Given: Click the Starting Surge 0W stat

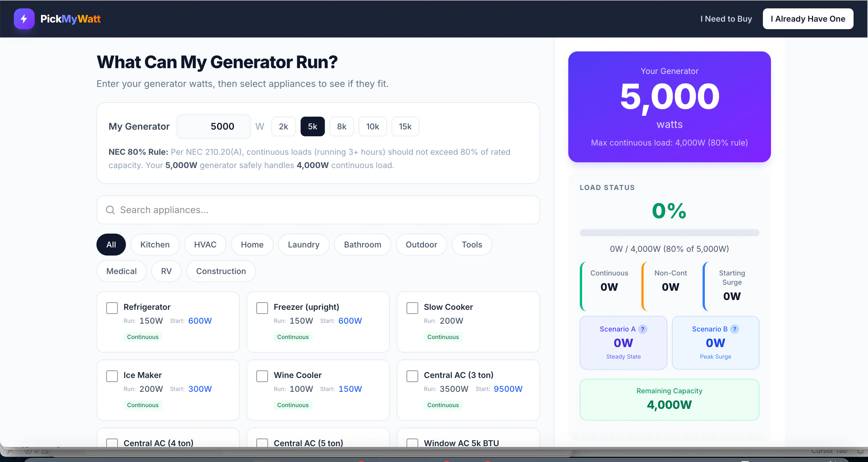Looking at the screenshot, I should (731, 286).
